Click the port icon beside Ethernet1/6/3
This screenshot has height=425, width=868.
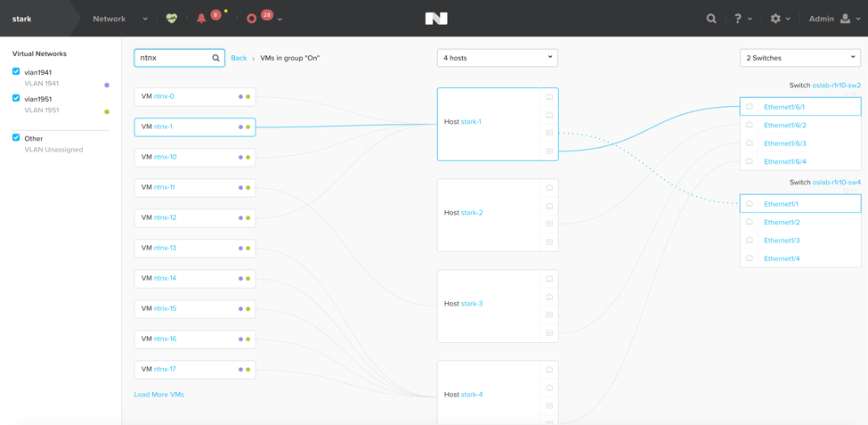[x=749, y=143]
